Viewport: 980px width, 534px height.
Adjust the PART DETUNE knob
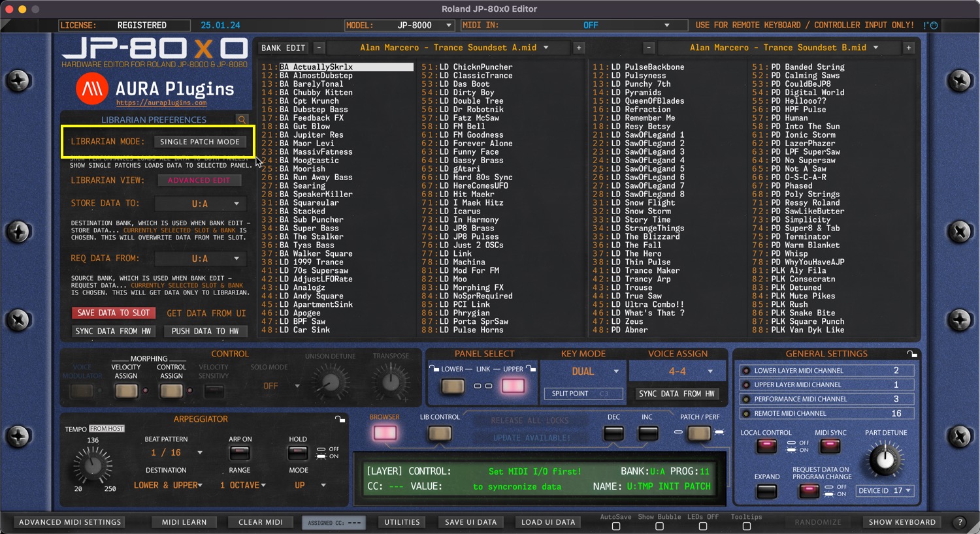tap(884, 460)
